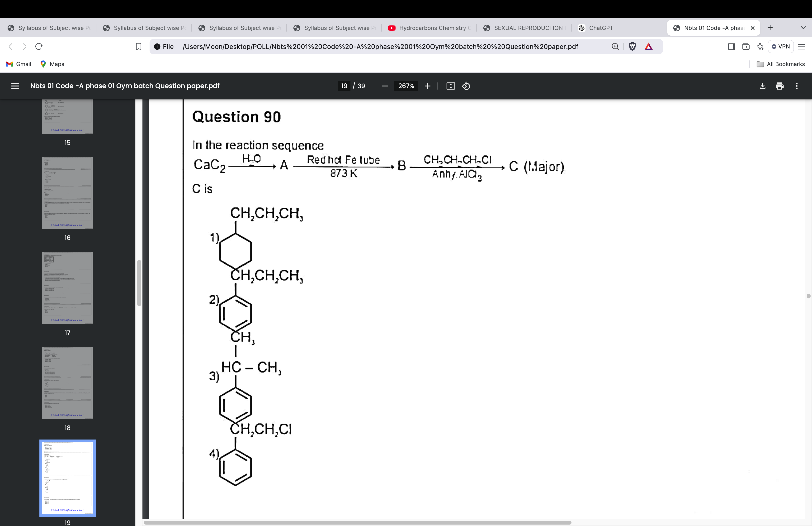Select page number input field
This screenshot has width=812, height=526.
tap(343, 85)
